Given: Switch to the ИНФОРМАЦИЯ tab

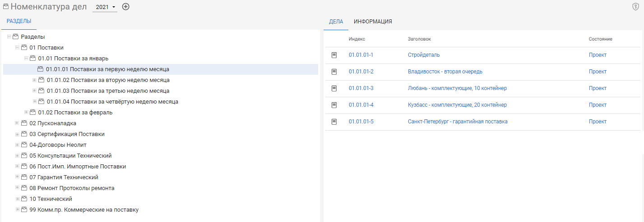Looking at the screenshot, I should pyautogui.click(x=372, y=22).
